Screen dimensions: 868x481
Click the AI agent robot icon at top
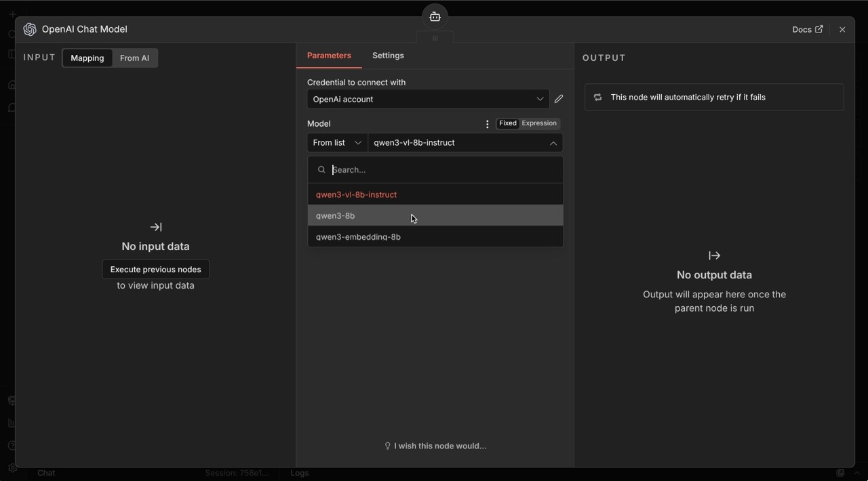click(x=435, y=17)
